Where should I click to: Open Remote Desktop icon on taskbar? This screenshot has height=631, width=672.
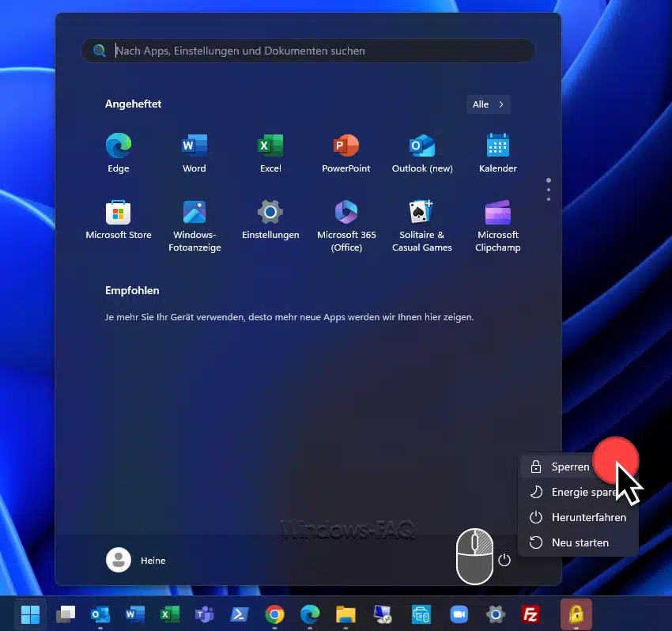(x=383, y=614)
